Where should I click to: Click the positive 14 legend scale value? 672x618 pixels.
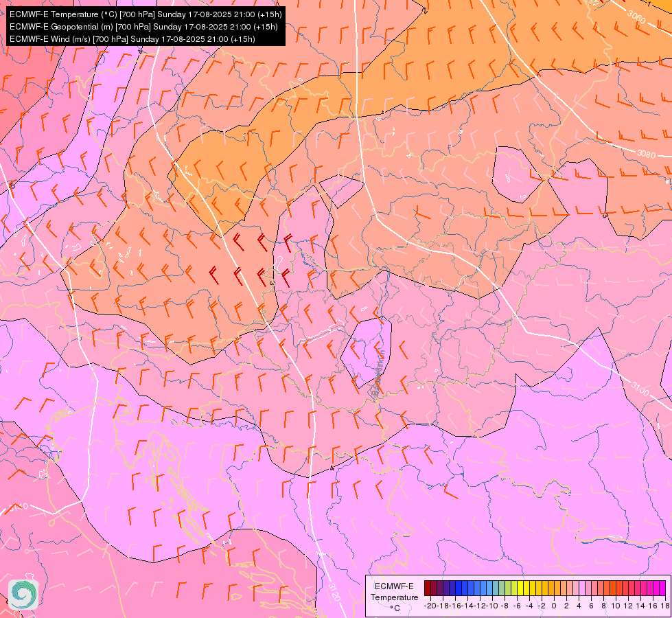coord(640,606)
